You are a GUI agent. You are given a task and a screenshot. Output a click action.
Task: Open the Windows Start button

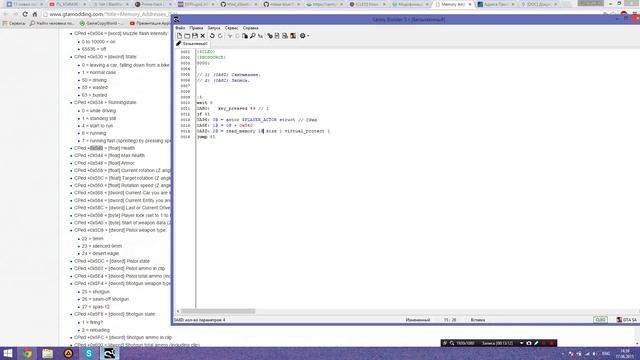pos(8,353)
